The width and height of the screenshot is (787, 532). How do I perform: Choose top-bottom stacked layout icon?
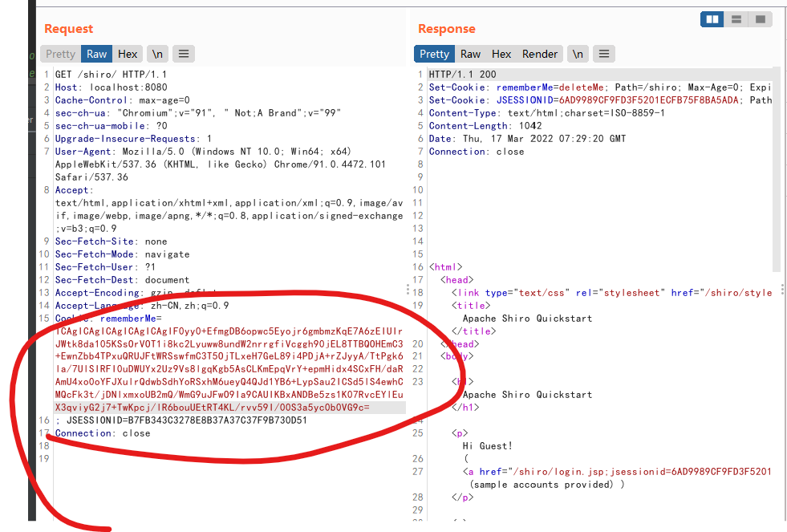point(736,19)
